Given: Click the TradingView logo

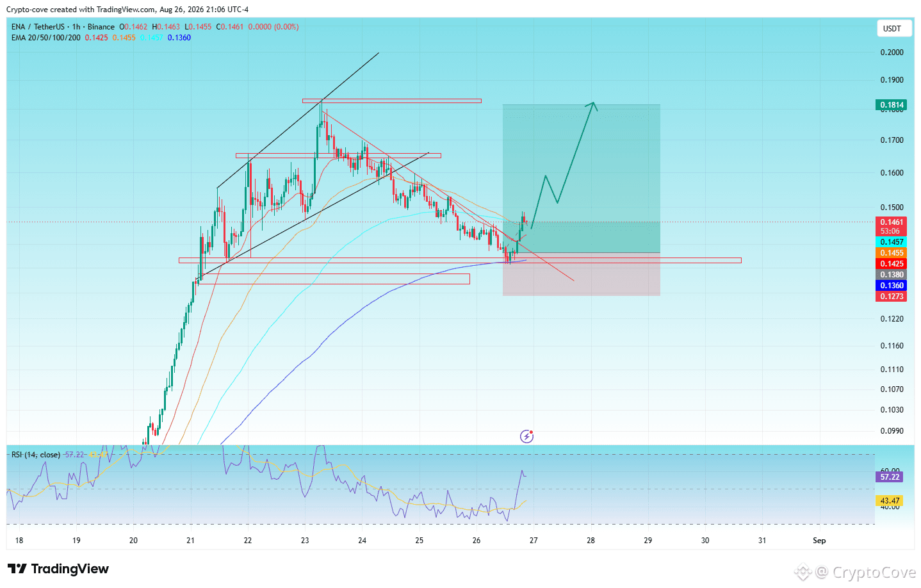Looking at the screenshot, I should click(58, 569).
